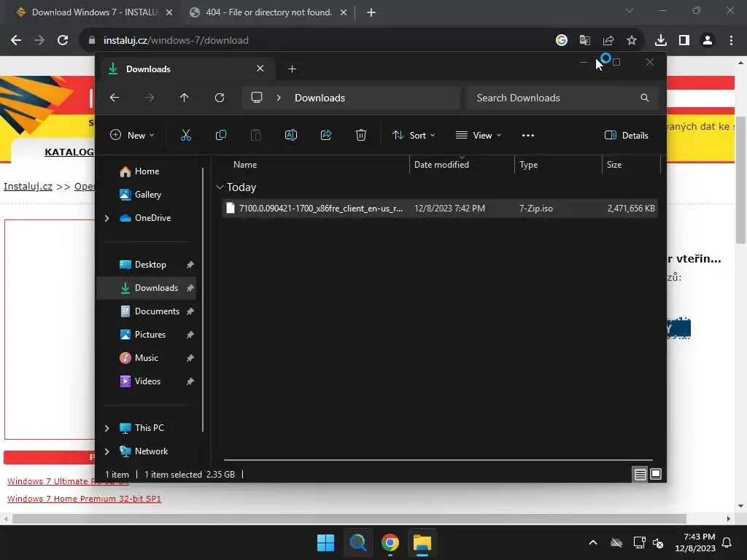This screenshot has height=560, width=747.
Task: Switch to Download Windows 7 Chrome tab
Action: click(94, 12)
